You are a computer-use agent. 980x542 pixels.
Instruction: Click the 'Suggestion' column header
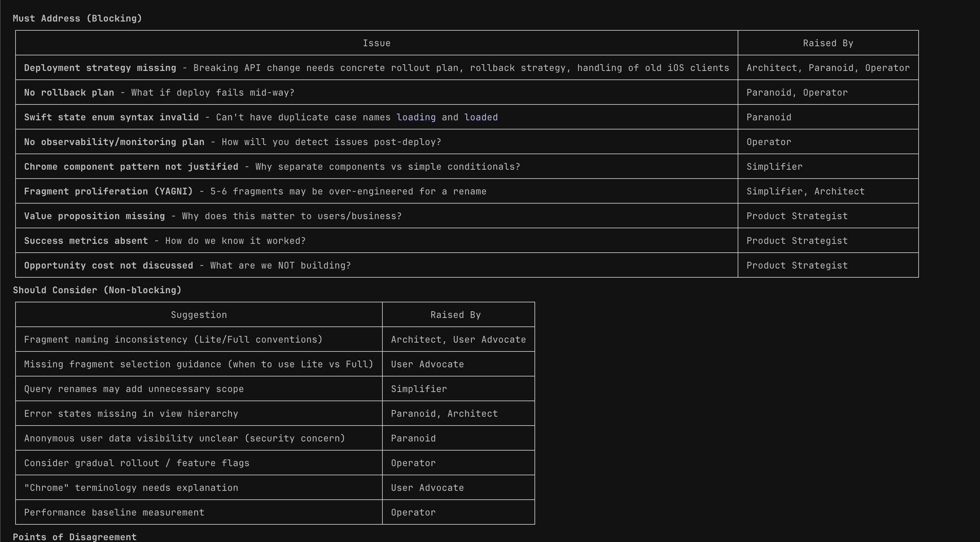(198, 314)
